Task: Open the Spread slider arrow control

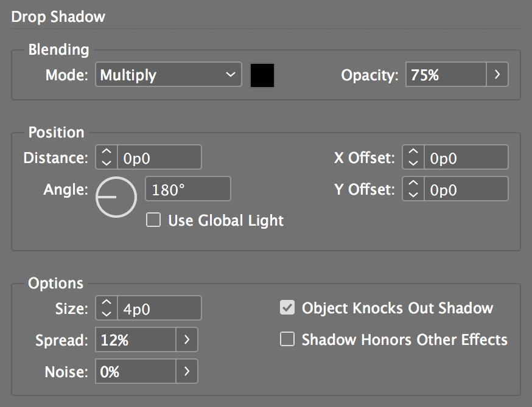Action: pyautogui.click(x=187, y=340)
